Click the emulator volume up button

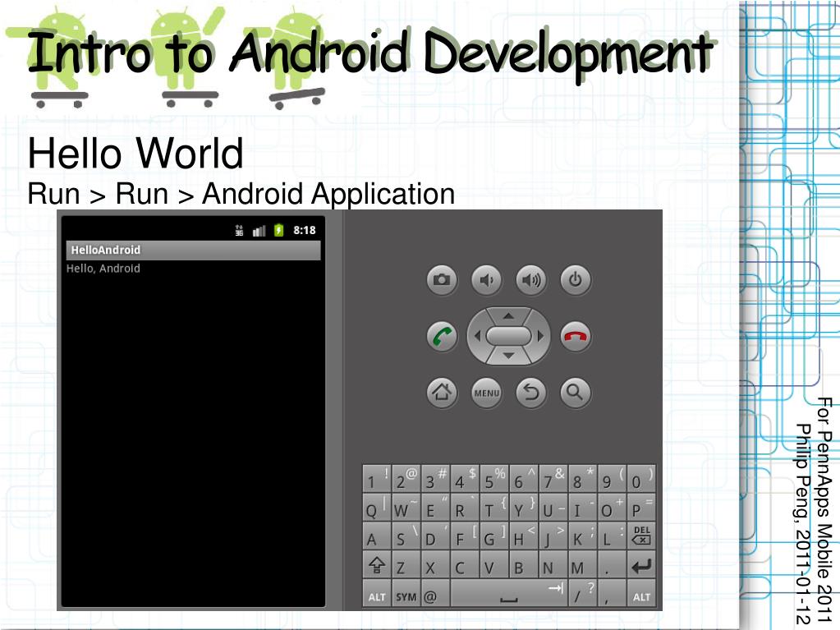pos(531,279)
